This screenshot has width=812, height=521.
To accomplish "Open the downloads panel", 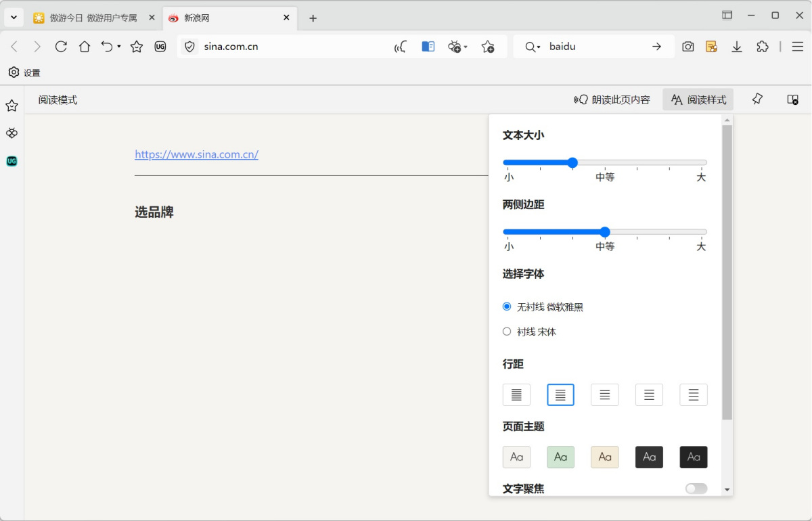I will click(x=736, y=47).
